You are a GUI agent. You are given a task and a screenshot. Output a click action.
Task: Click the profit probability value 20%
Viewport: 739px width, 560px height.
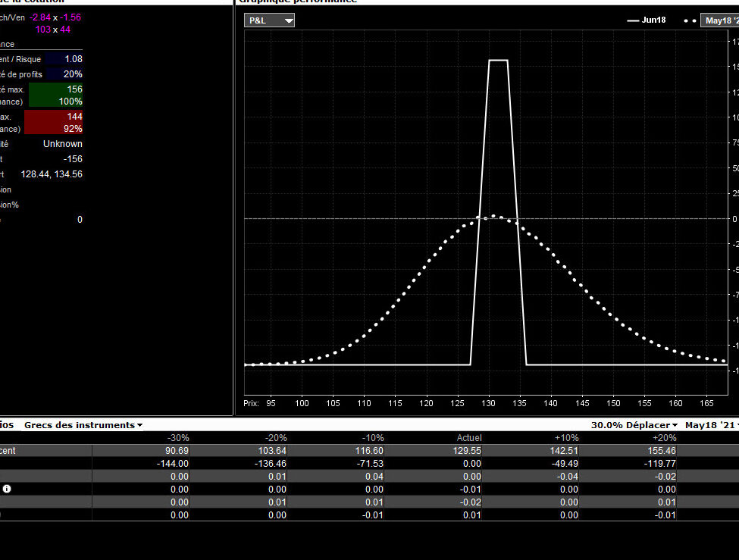[x=73, y=74]
